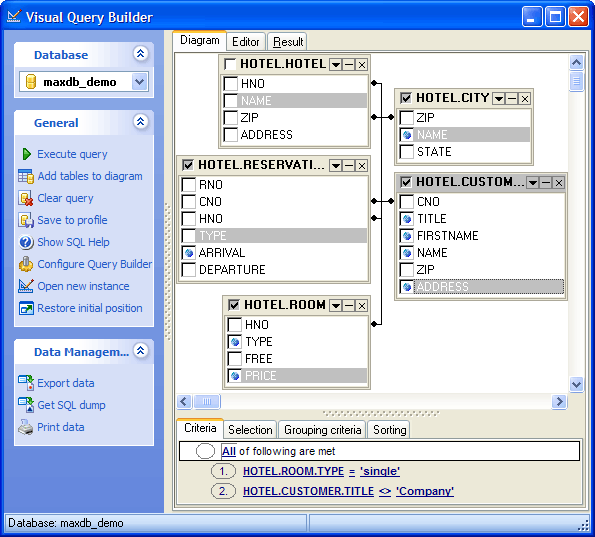Screen dimensions: 595x537
Task: Click the circle before 'All of following are met'
Action: (205, 451)
